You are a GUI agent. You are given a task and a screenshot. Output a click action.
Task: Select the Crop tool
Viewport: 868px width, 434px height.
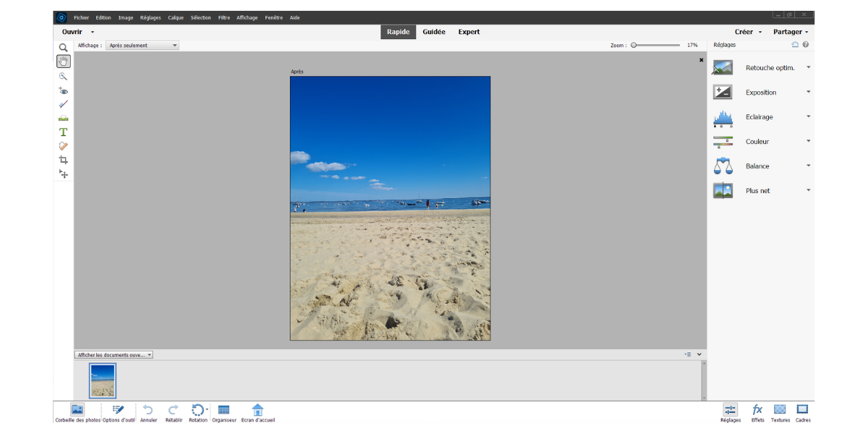(x=63, y=160)
